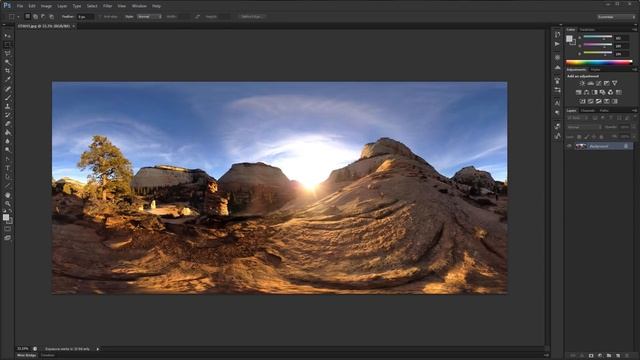Image resolution: width=640 pixels, height=360 pixels.
Task: Add Invert adjustment
Action: click(x=582, y=101)
